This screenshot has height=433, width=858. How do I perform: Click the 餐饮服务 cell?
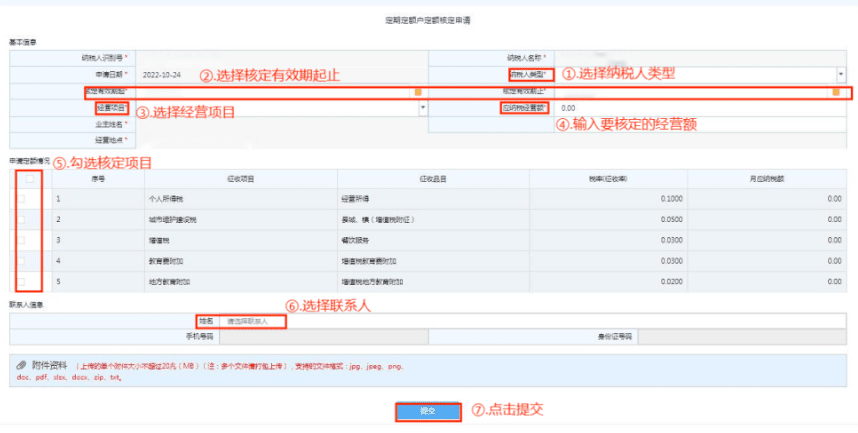pyautogui.click(x=433, y=240)
